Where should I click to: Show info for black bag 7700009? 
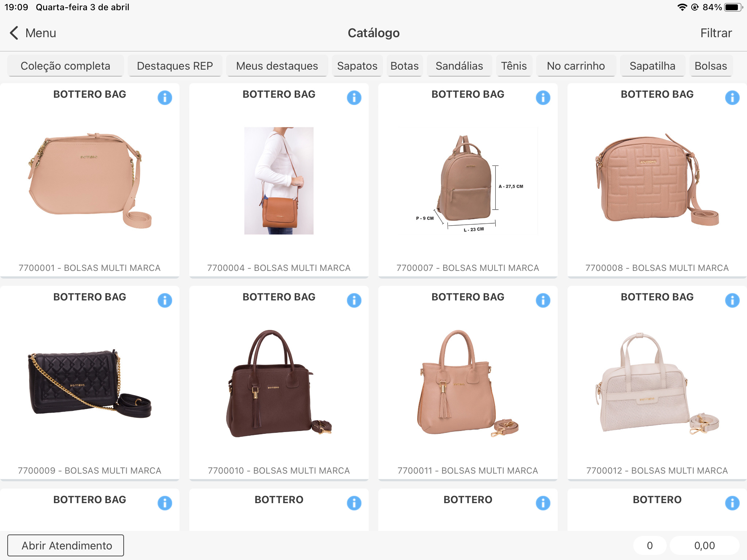165,300
